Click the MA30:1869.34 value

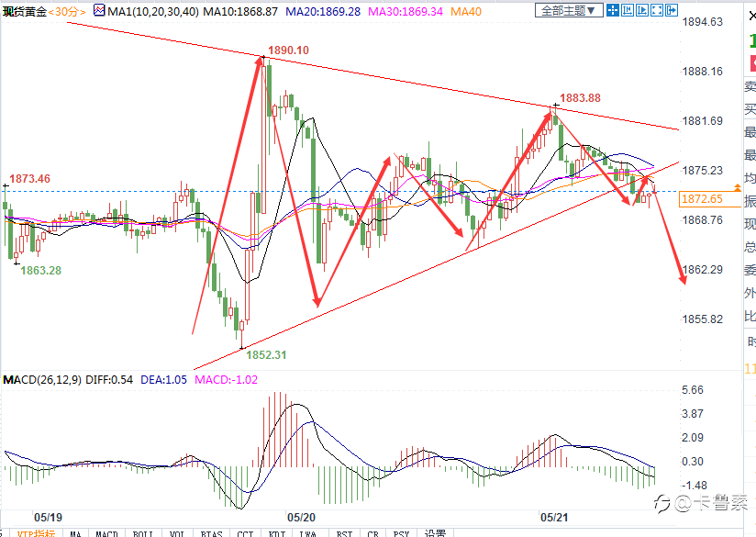(406, 12)
